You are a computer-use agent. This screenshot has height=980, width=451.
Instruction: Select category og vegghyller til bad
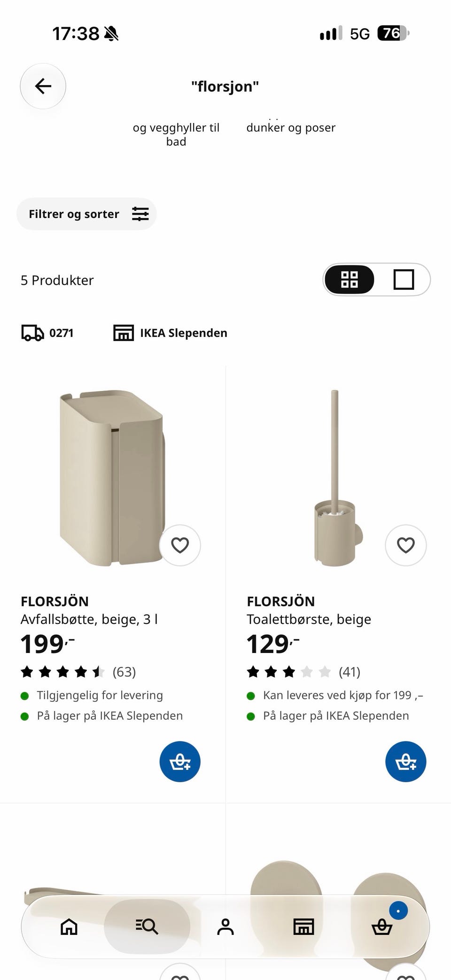click(176, 134)
